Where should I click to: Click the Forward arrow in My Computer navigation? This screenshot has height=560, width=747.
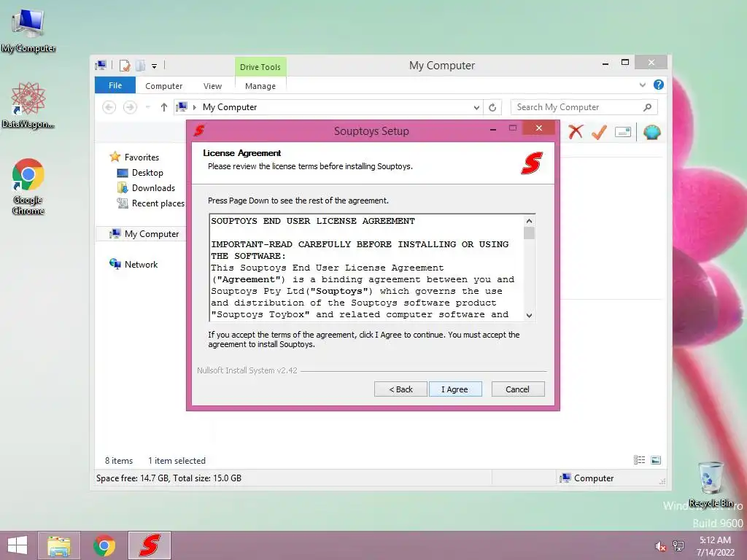click(x=130, y=107)
